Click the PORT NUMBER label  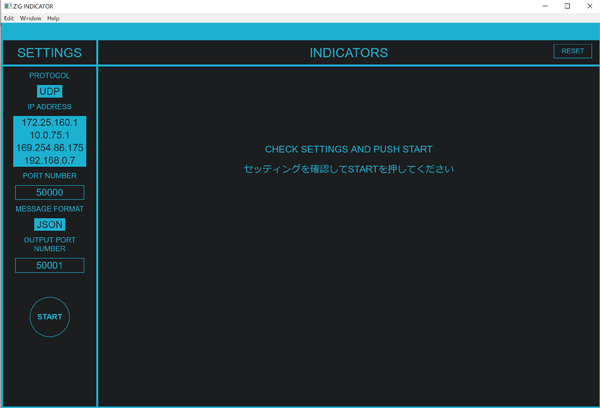[x=50, y=176]
